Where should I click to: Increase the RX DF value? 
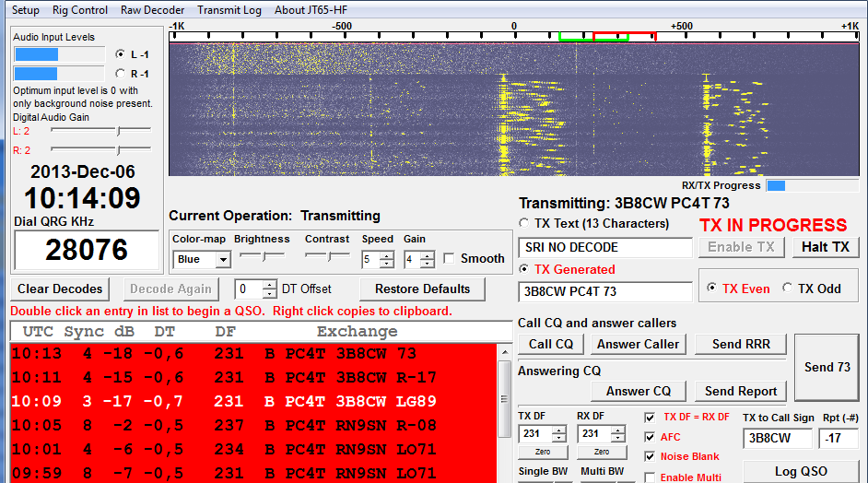click(x=618, y=430)
